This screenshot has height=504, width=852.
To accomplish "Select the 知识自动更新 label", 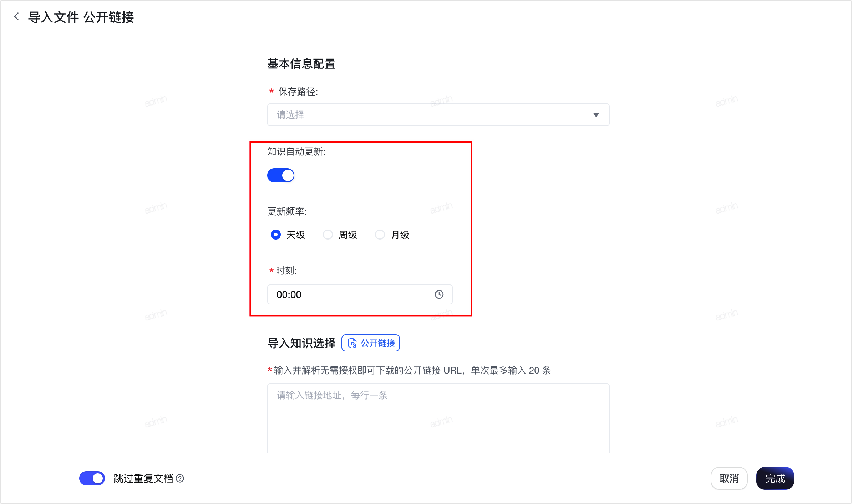I will 296,151.
